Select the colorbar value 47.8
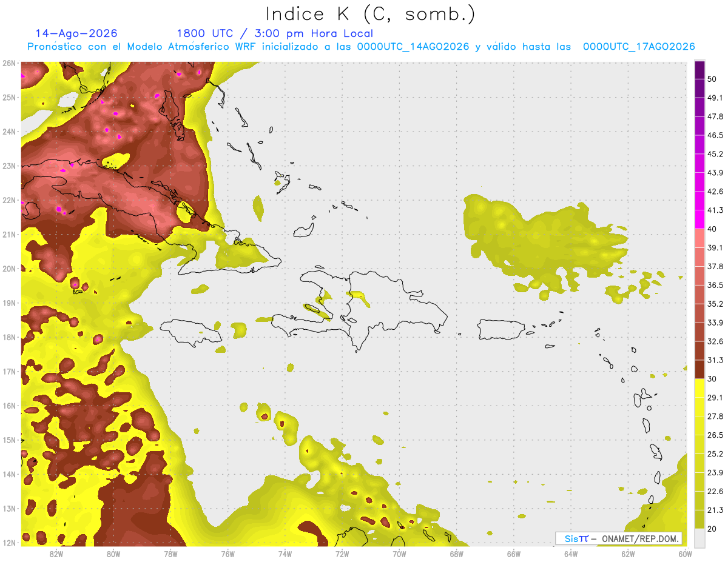Screen dimensions: 728x562 (x=715, y=116)
